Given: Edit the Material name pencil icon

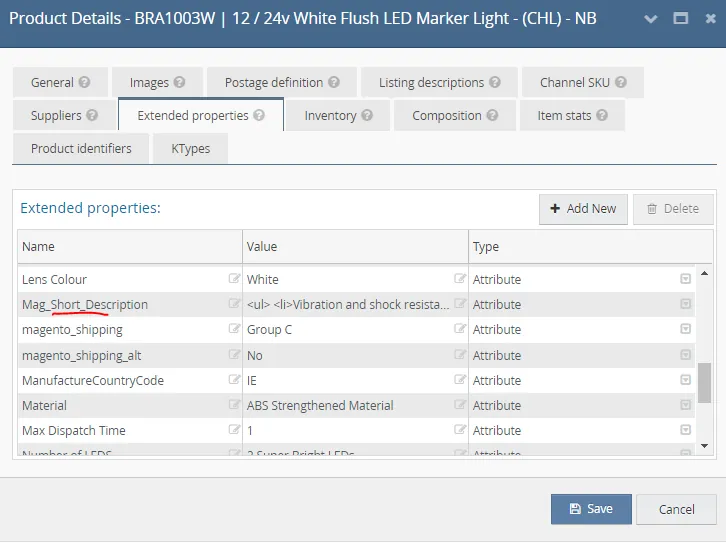Looking at the screenshot, I should click(x=234, y=405).
